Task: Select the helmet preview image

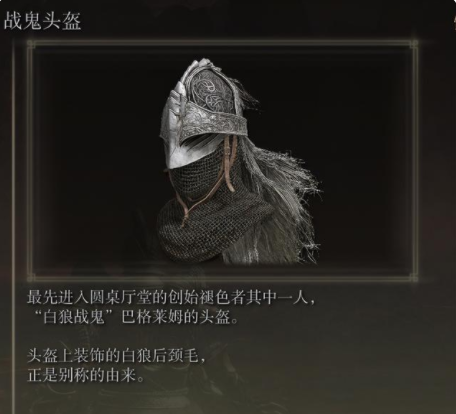Action: 223,161
